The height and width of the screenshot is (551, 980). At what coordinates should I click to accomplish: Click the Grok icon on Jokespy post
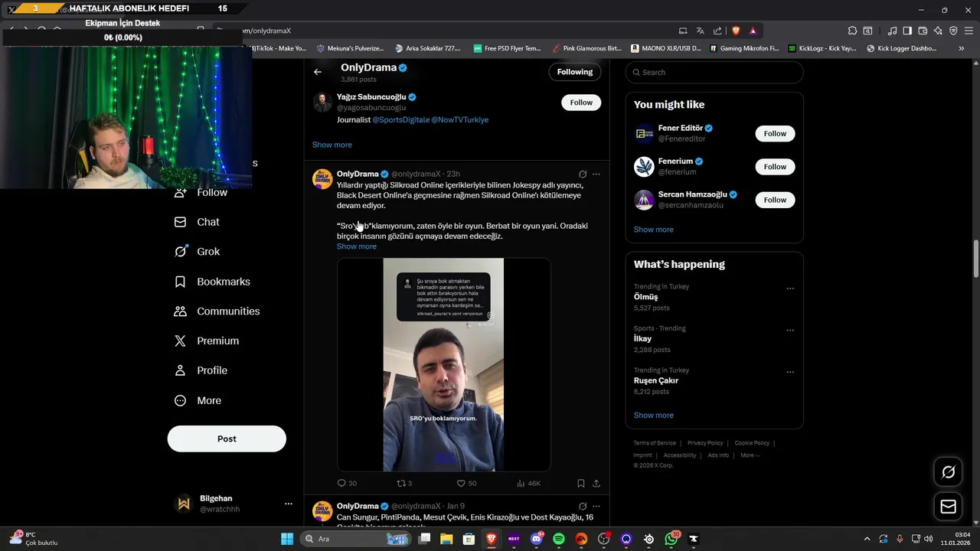coord(583,174)
